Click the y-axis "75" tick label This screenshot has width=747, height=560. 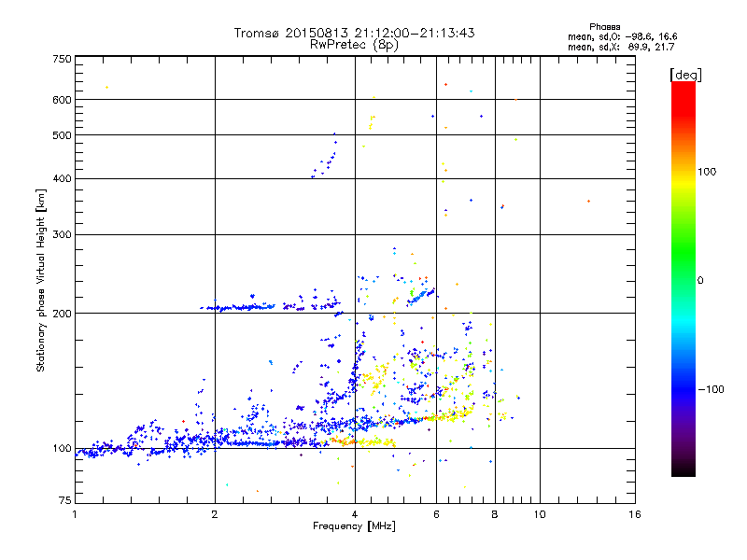coord(65,500)
